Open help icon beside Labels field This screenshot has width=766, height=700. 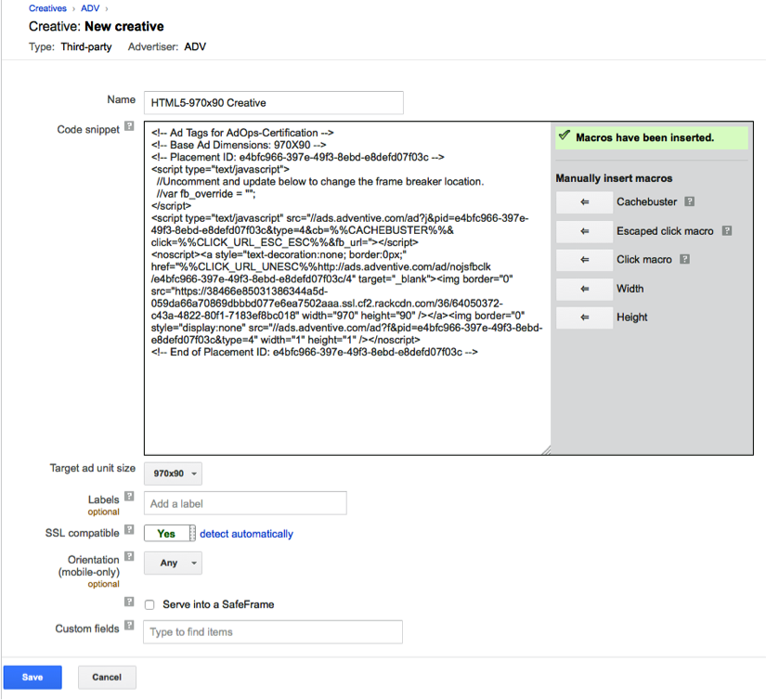pyautogui.click(x=129, y=497)
